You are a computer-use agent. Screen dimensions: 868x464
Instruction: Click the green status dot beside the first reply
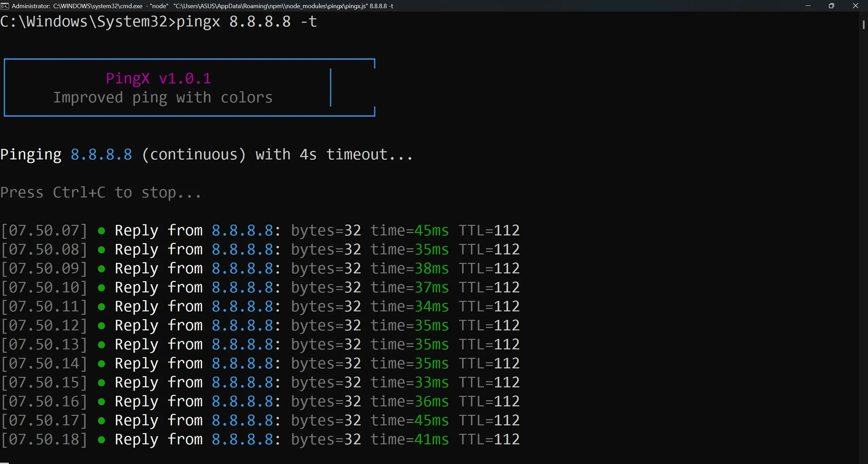point(101,230)
